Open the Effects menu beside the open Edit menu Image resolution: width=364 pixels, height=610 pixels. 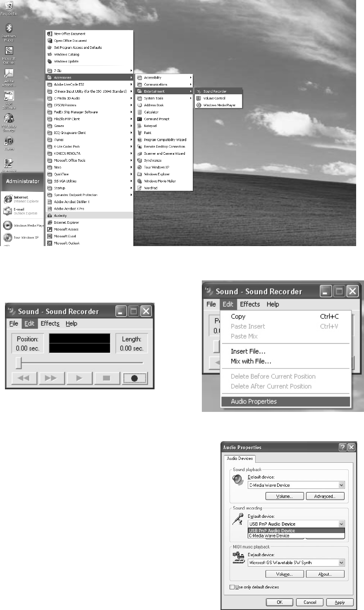pyautogui.click(x=250, y=304)
